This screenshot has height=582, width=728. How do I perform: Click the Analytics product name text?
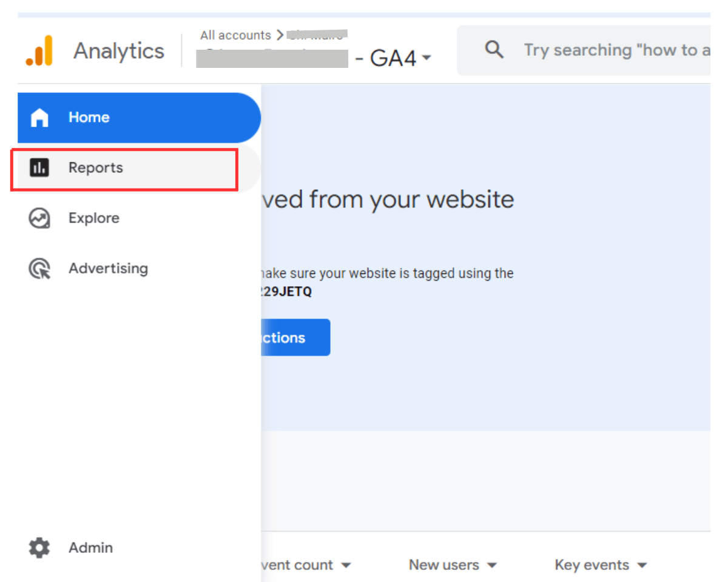(x=119, y=51)
